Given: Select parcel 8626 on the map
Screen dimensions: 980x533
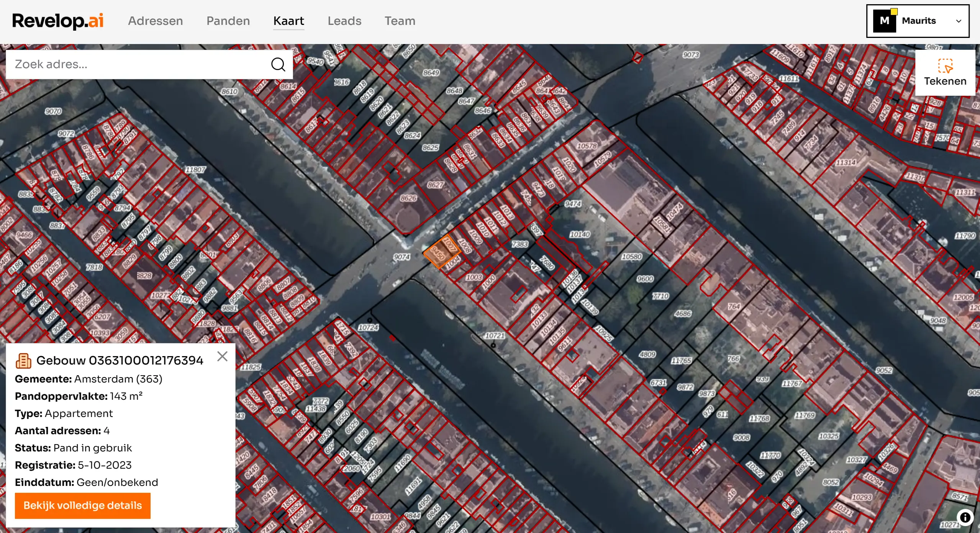Looking at the screenshot, I should 408,198.
